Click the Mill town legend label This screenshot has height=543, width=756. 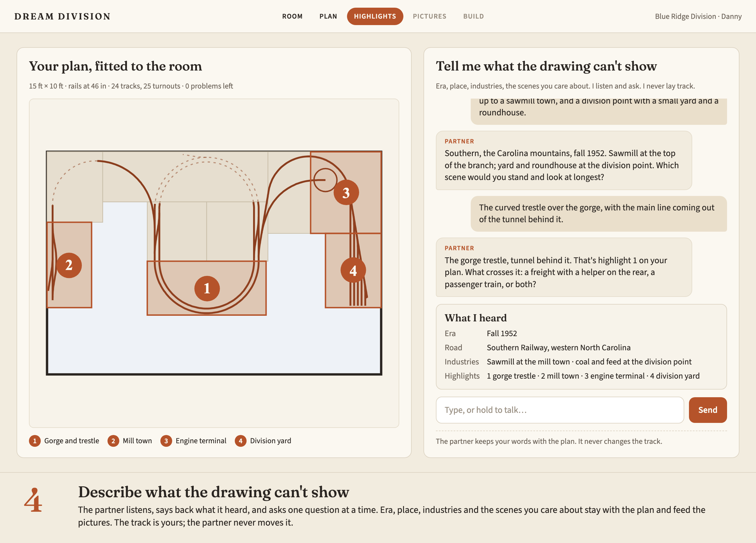[137, 441]
